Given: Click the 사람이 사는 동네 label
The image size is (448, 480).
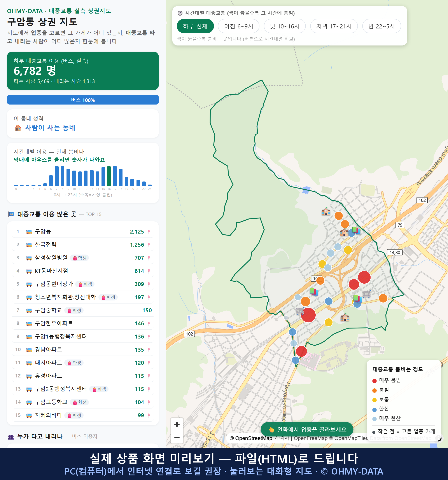Looking at the screenshot, I should pos(50,128).
